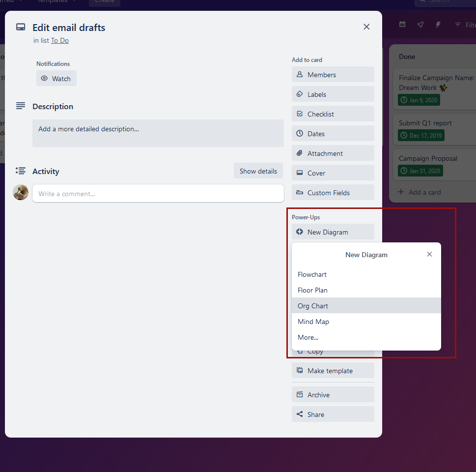476x472 pixels.
Task: Toggle Watch notifications for this card
Action: pyautogui.click(x=56, y=78)
